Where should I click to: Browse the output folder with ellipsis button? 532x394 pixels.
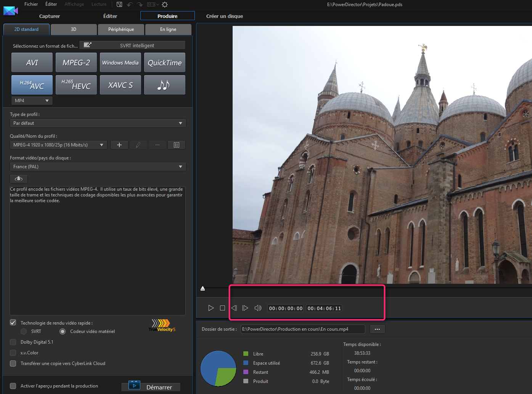click(x=377, y=329)
